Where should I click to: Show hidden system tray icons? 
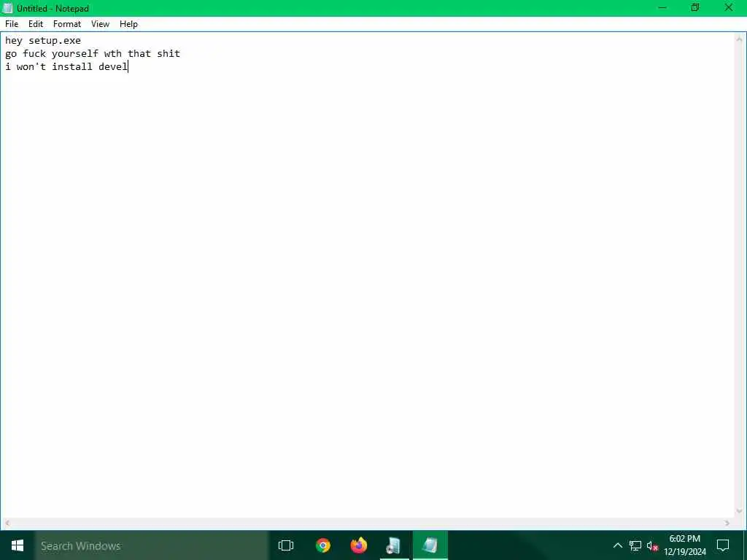pyautogui.click(x=617, y=545)
